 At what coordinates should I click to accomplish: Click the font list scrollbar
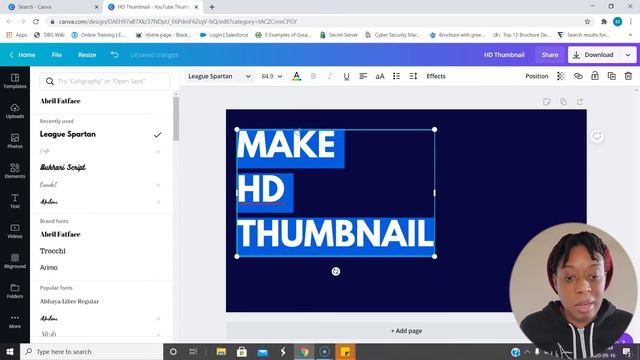point(176,119)
